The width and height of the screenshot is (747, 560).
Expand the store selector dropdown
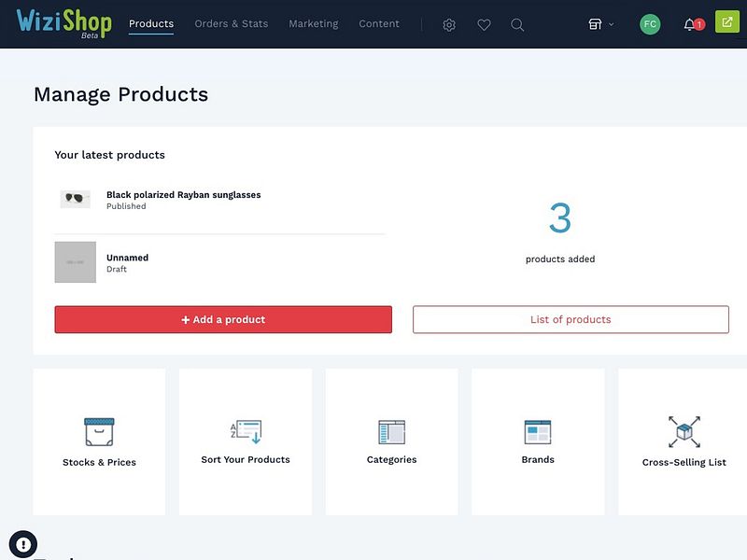tap(601, 24)
